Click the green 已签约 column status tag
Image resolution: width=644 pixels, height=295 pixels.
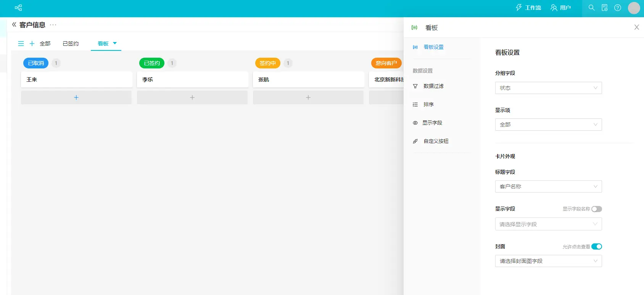coord(152,63)
